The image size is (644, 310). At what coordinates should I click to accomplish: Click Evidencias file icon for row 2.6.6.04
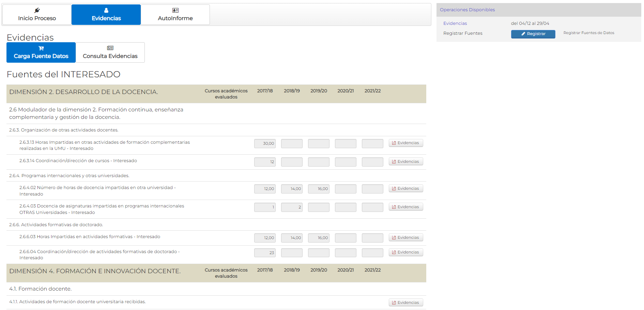click(x=394, y=252)
